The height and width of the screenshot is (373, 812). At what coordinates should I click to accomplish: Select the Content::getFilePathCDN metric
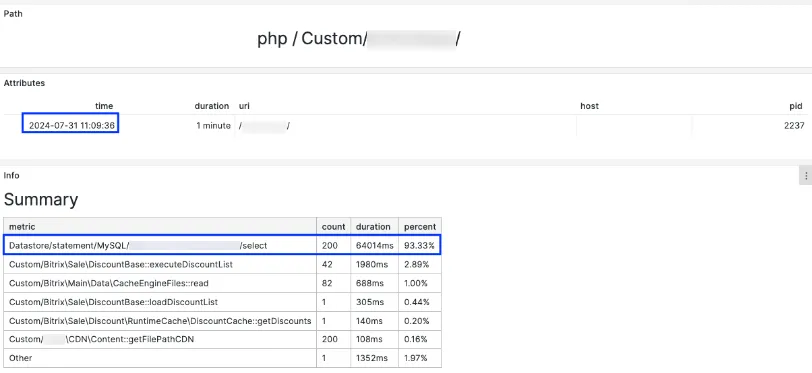(x=102, y=339)
